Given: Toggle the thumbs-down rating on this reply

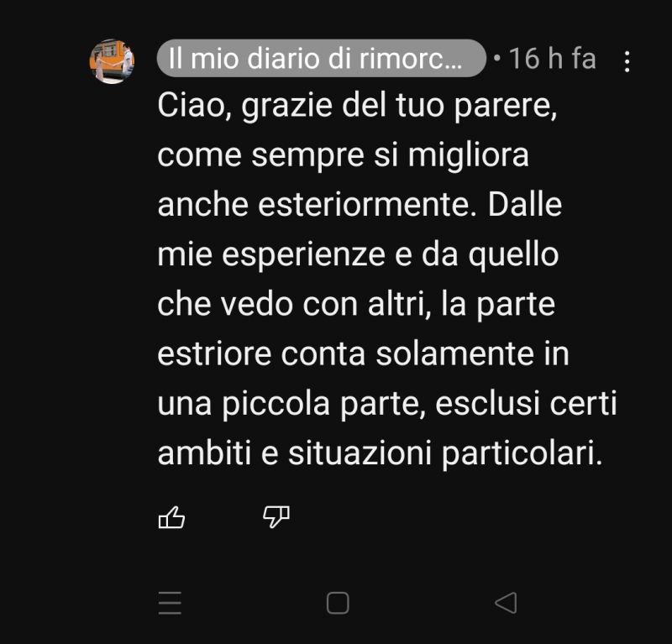Looking at the screenshot, I should (276, 517).
